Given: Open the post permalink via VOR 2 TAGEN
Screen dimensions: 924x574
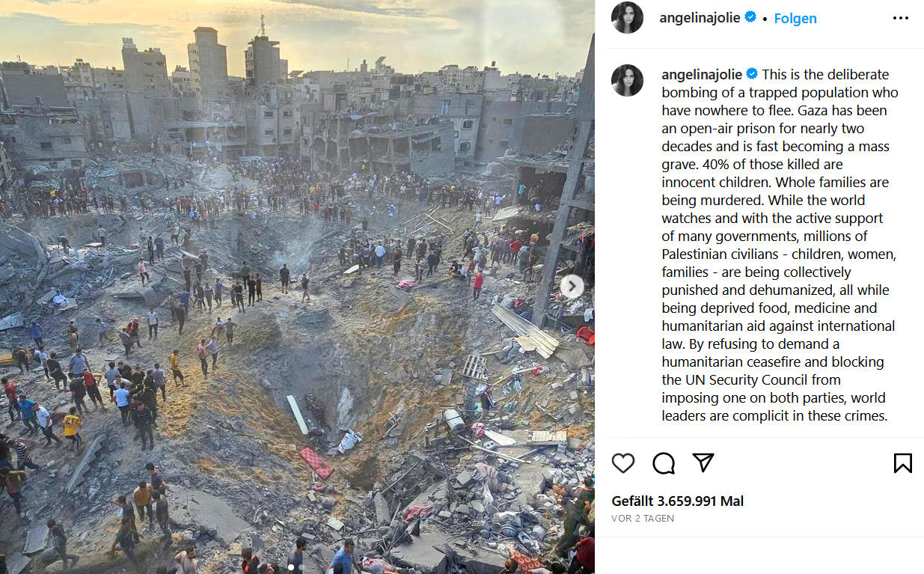Looking at the screenshot, I should click(643, 519).
